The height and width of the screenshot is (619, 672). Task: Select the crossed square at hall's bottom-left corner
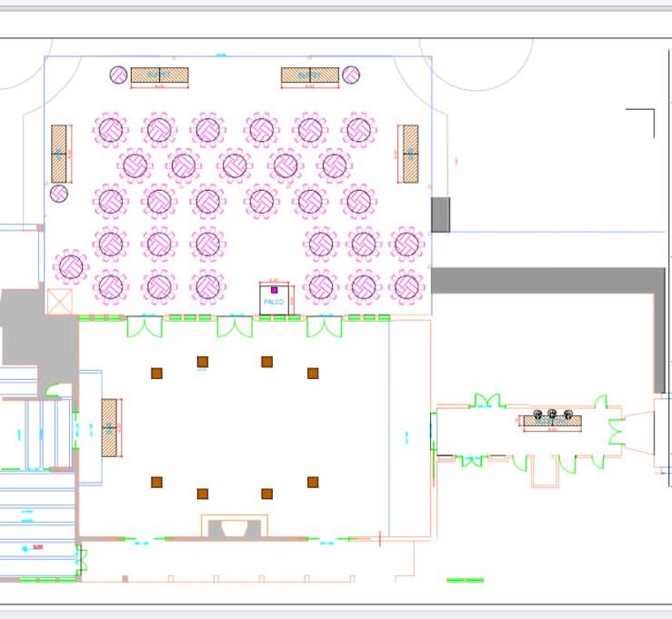(60, 302)
